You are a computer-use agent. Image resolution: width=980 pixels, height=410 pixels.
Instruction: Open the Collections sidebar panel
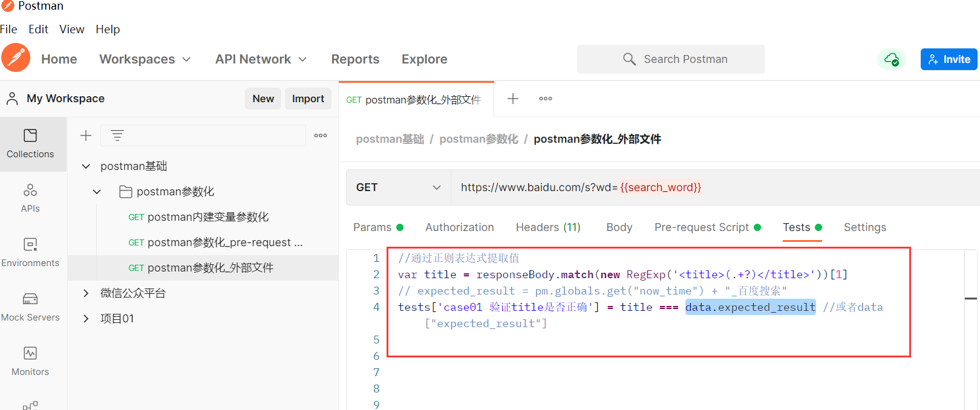(30, 143)
